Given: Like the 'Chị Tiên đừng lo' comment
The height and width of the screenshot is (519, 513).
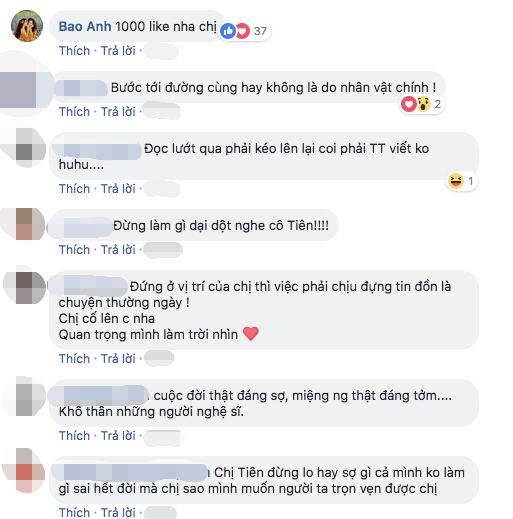Looking at the screenshot, I should coord(74,512).
